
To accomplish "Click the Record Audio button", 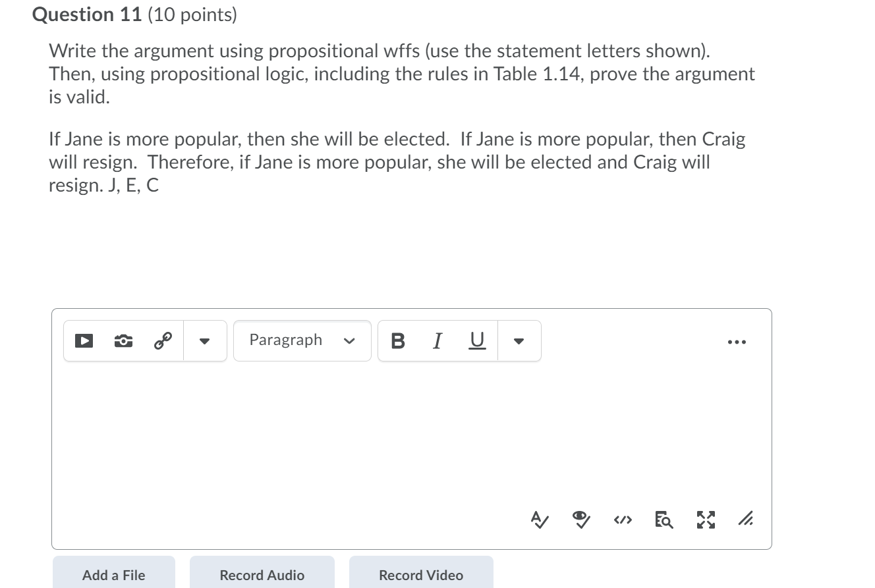I will pyautogui.click(x=262, y=574).
